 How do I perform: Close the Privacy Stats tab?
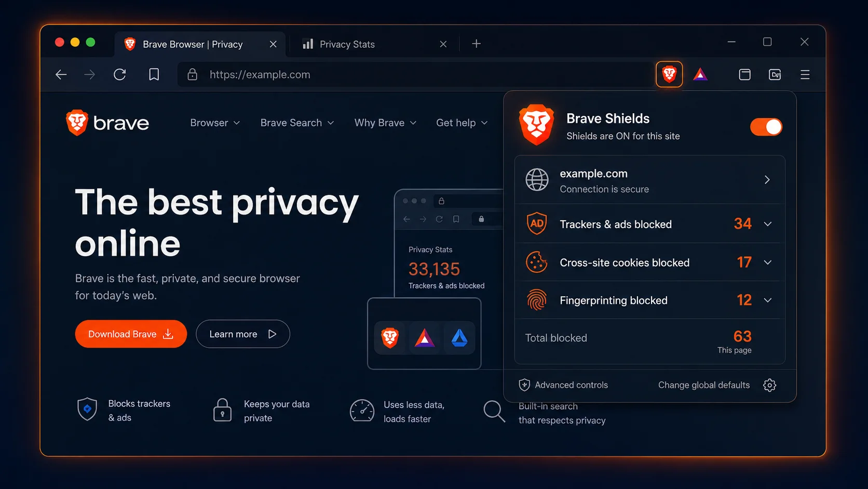point(443,44)
